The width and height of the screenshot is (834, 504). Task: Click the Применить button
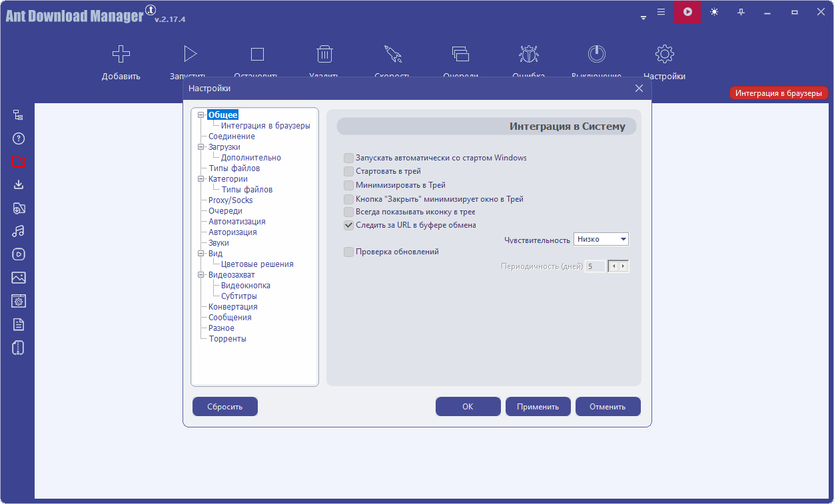[538, 406]
